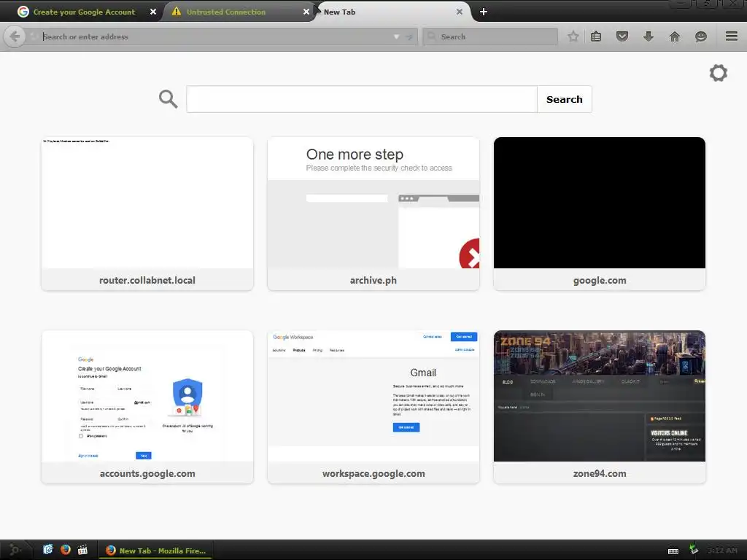Click the first blue quick launch icon in taskbar
Image resolution: width=747 pixels, height=560 pixels.
tap(47, 550)
